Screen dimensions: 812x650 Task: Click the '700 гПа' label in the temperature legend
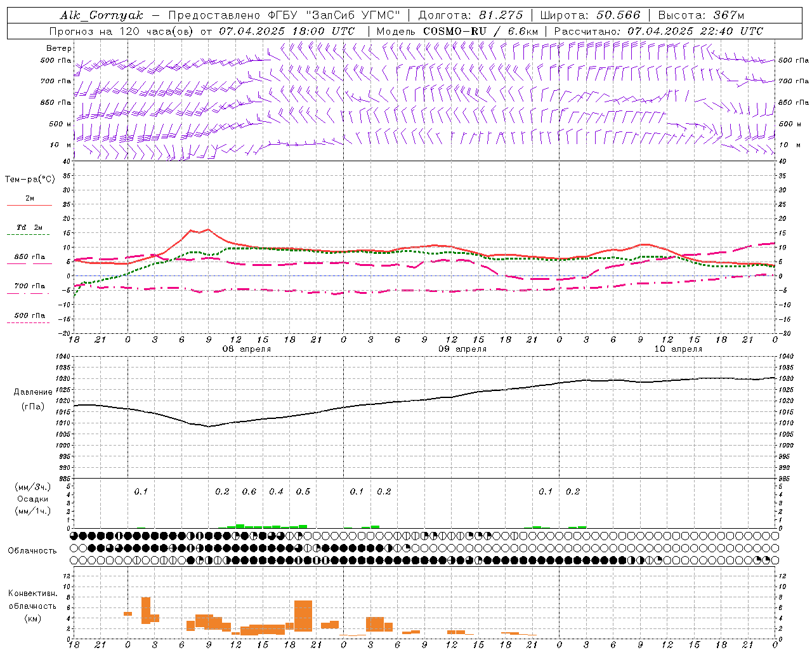[x=29, y=286]
